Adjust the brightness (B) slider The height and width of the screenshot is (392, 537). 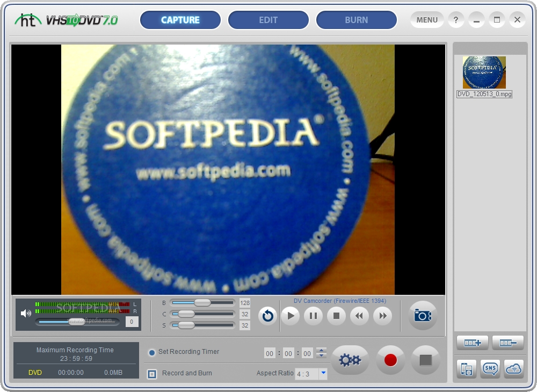[x=202, y=303]
